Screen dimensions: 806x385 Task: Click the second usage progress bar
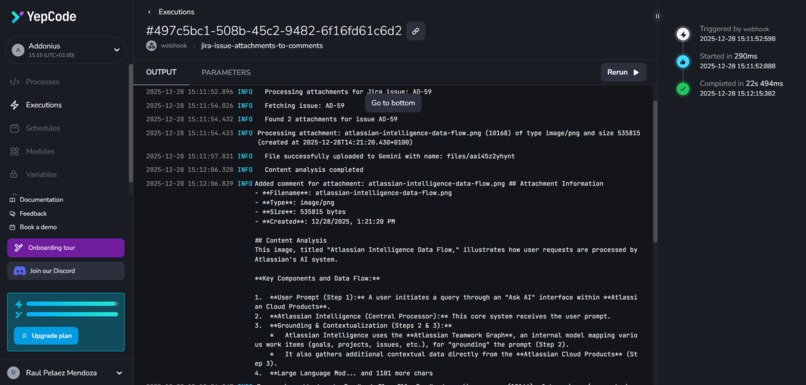point(72,314)
